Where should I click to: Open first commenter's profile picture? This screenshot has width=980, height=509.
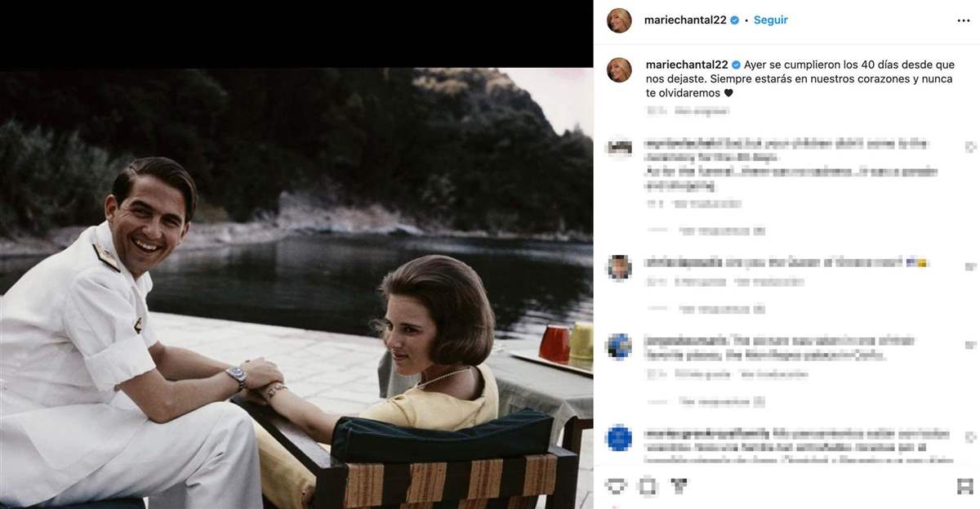(x=619, y=148)
